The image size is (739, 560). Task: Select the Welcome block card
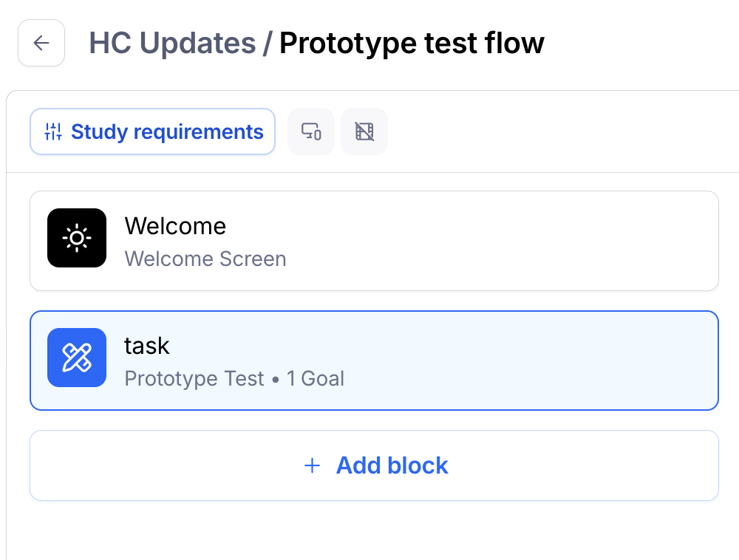(374, 241)
